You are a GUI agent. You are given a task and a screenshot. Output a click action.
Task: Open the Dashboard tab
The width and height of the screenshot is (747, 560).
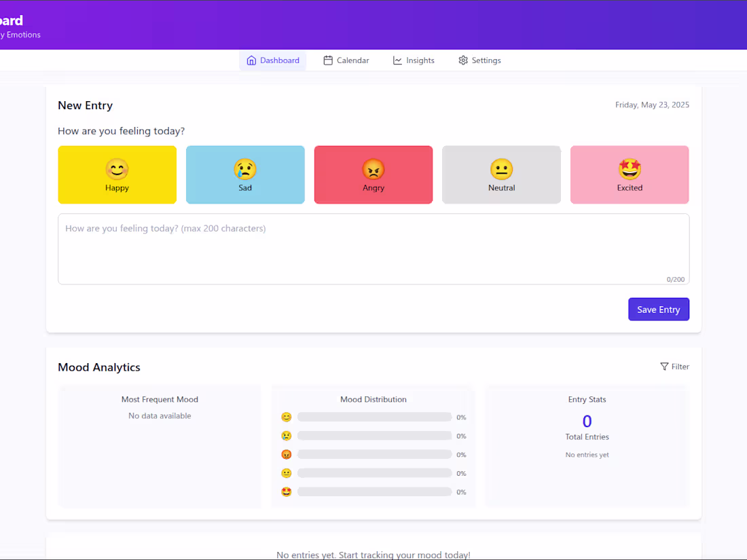coord(272,60)
